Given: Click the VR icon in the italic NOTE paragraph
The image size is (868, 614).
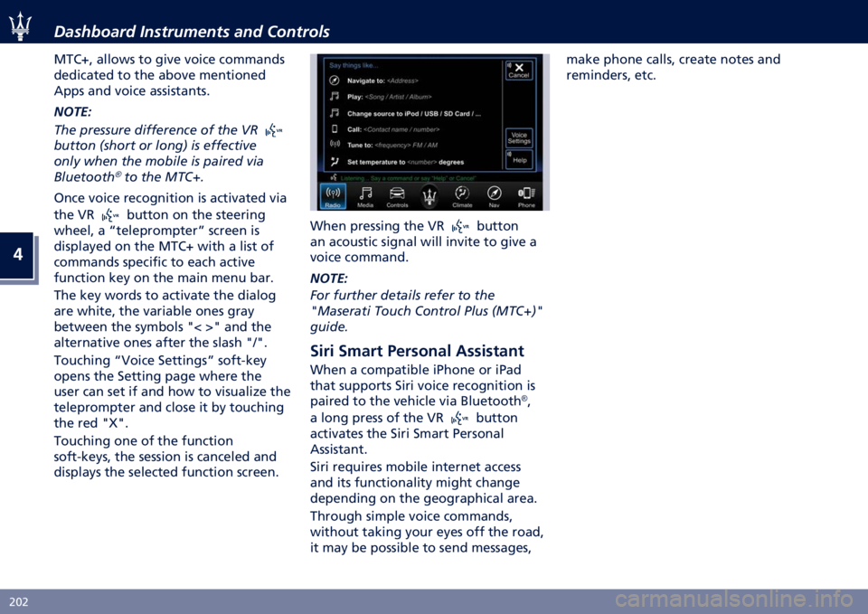Looking at the screenshot, I should click(x=273, y=130).
